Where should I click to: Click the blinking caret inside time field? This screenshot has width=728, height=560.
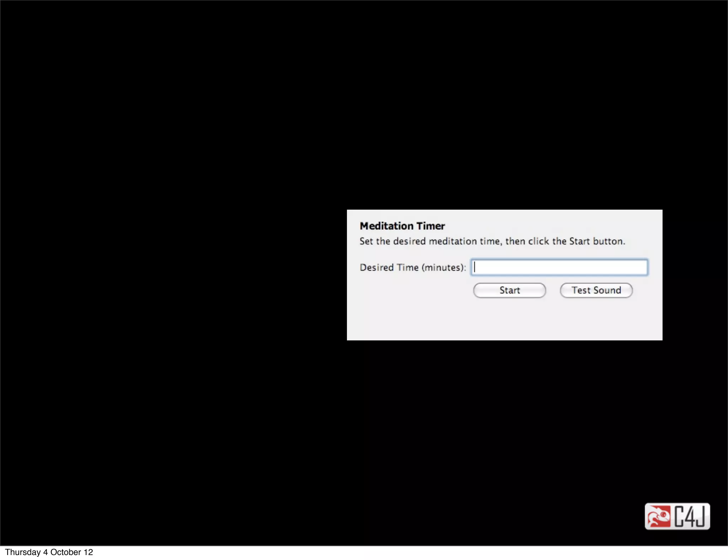pos(475,267)
